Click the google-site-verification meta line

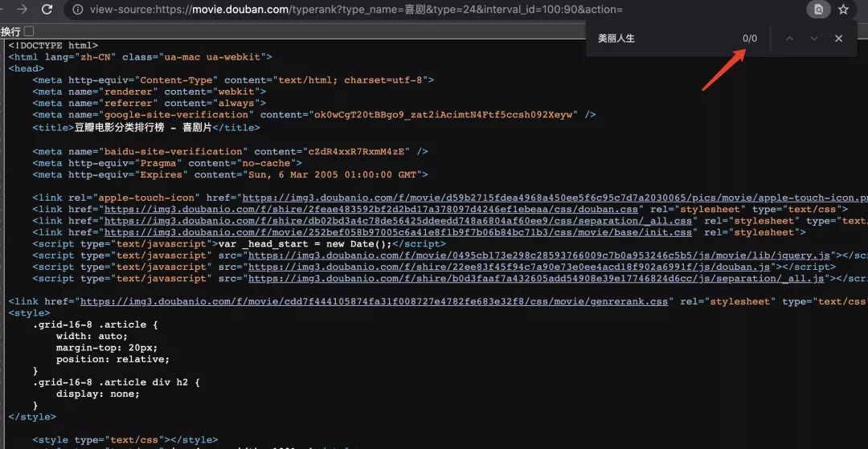314,115
